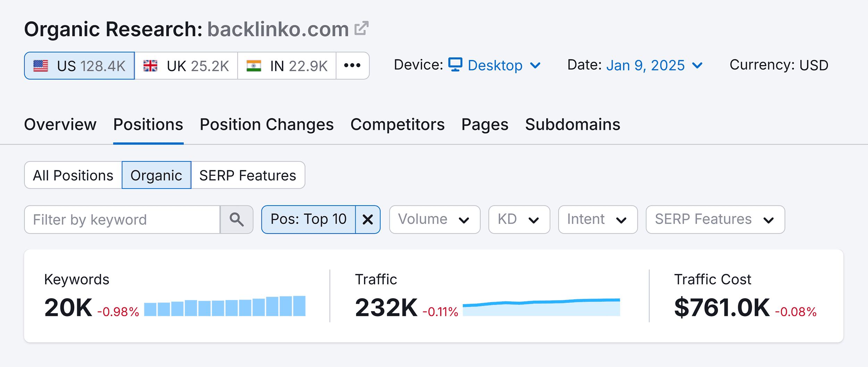Select US 128.4K database

tap(80, 66)
